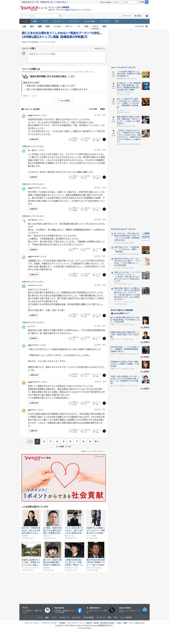Click the ログインしてコメントを書く comment box
Image resolution: width=169 pixels, height=644 pixels.
pos(66,57)
